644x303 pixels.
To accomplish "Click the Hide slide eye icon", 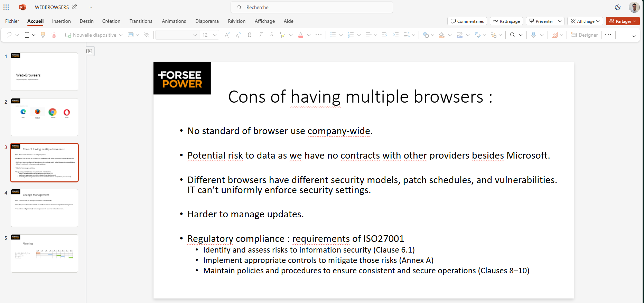I will tap(147, 35).
